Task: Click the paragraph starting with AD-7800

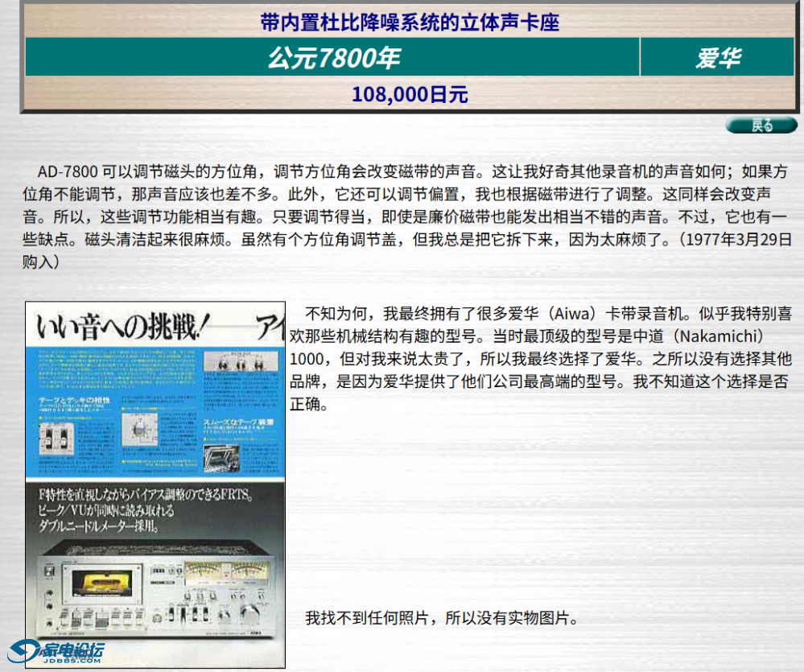Action: click(406, 216)
